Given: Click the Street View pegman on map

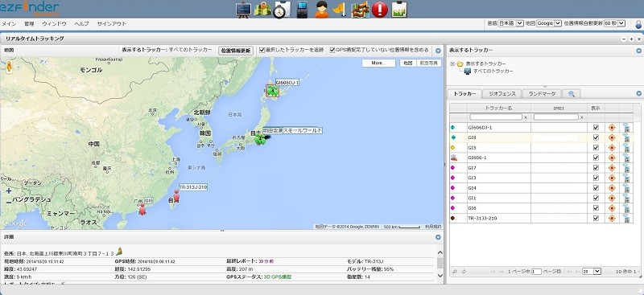Looking at the screenshot, I should pos(9,67).
